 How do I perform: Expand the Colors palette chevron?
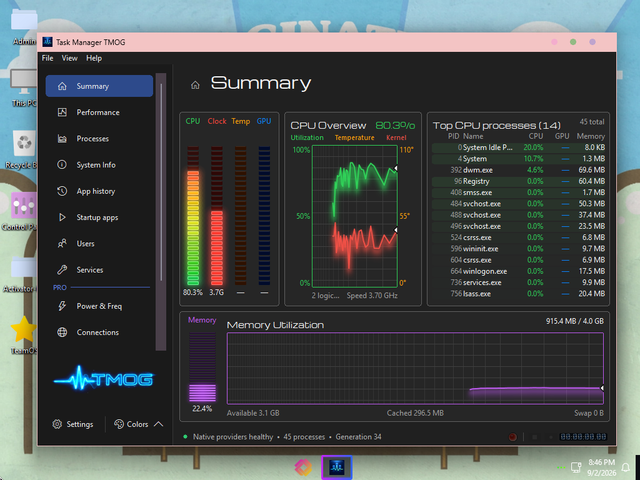[158, 424]
